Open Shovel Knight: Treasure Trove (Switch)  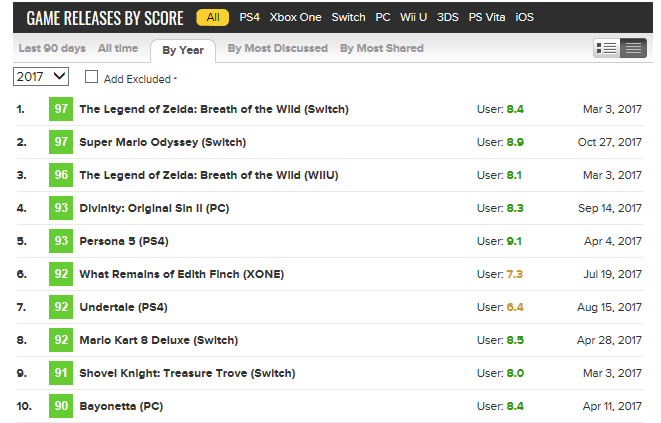point(188,373)
